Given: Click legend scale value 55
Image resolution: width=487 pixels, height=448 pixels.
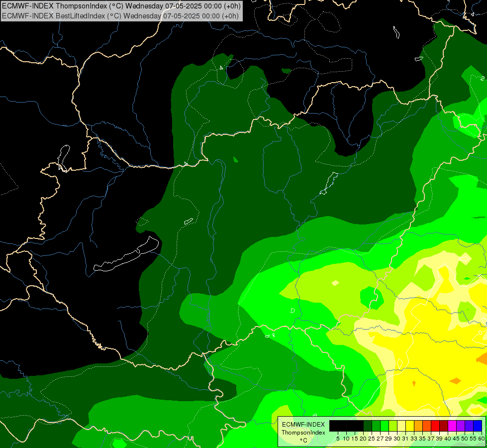Looking at the screenshot, I should (x=473, y=439).
